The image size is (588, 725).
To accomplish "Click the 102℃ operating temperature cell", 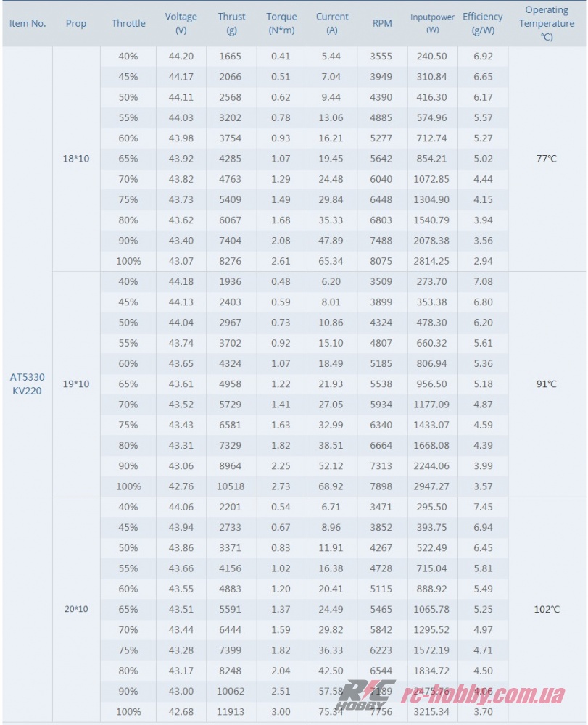I will pos(547,609).
